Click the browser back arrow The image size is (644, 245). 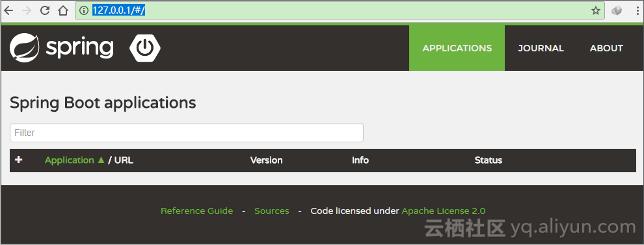tap(8, 10)
